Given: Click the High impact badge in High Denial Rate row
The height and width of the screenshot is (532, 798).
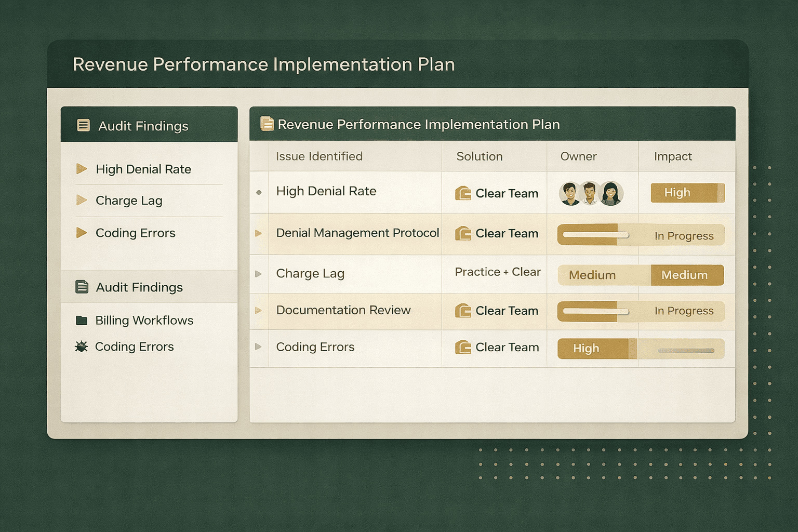Looking at the screenshot, I should tap(687, 193).
